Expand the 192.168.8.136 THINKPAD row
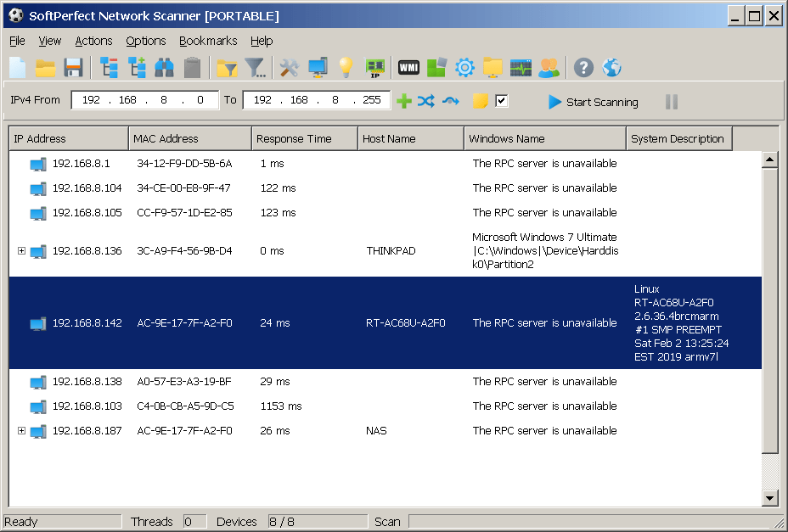 point(21,250)
